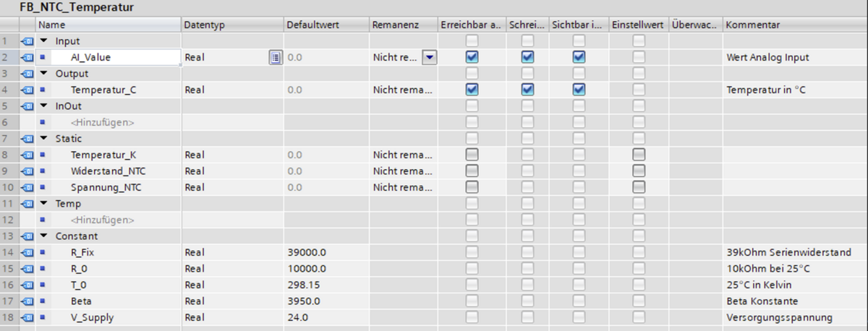
Task: Click <Hinzufügen> under the Temp section
Action: [102, 220]
